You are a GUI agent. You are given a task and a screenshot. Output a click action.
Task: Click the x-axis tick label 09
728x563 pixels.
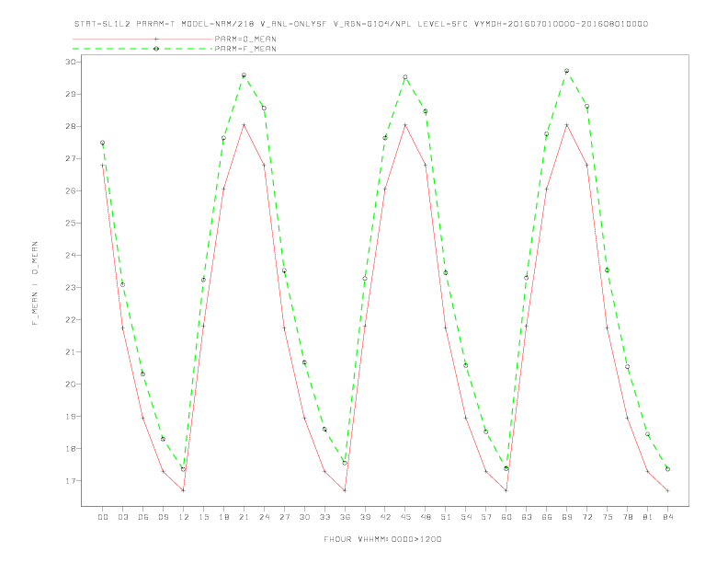[163, 517]
